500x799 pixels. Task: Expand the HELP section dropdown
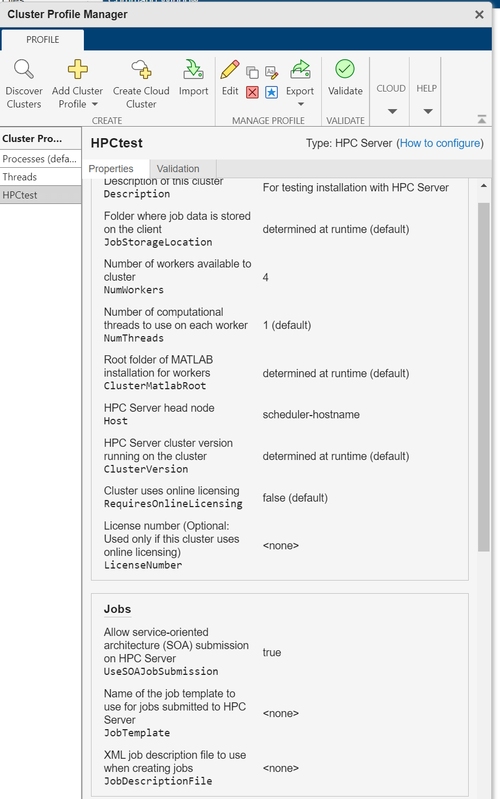pos(428,111)
